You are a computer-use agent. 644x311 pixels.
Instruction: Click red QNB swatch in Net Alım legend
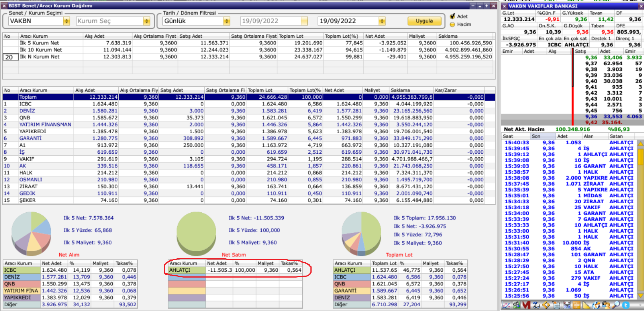click(x=22, y=284)
